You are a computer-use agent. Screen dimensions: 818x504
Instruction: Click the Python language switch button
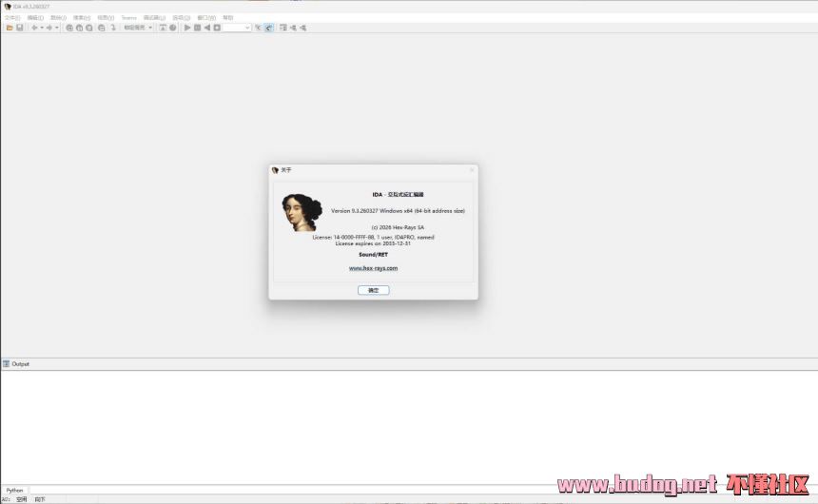click(14, 491)
